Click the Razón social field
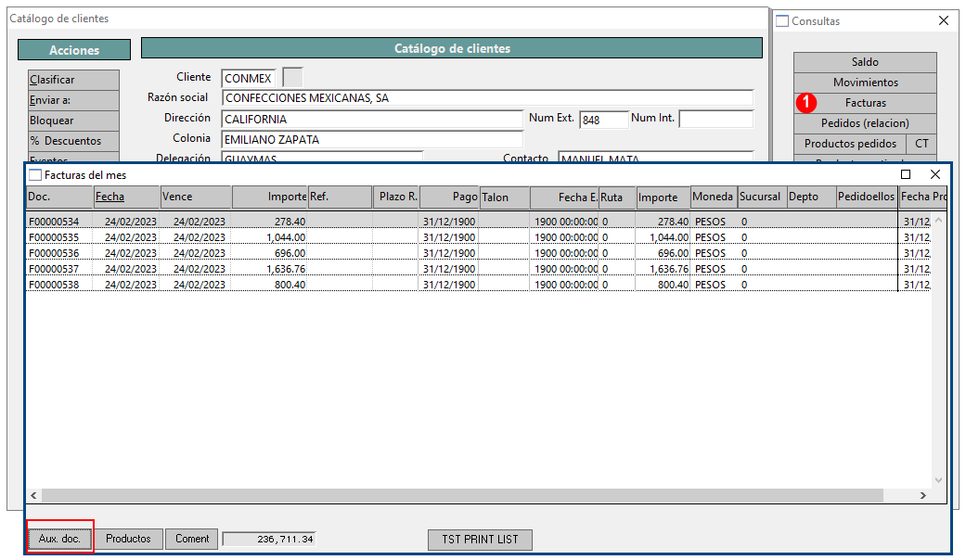966x560 pixels. (487, 98)
